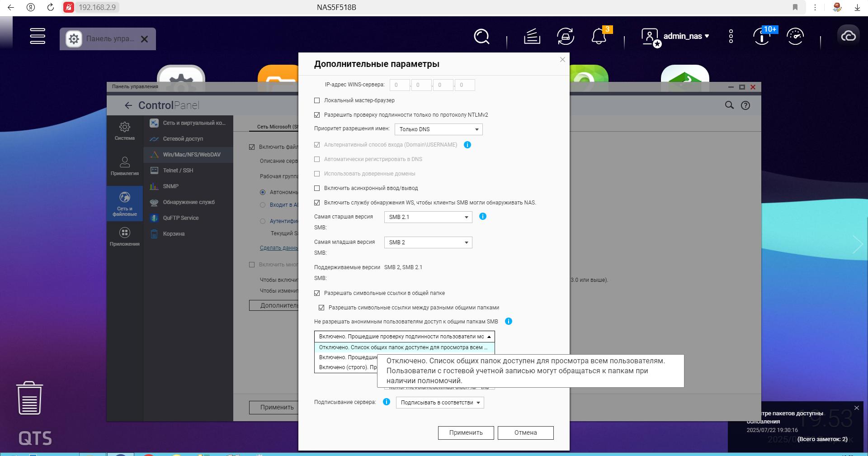The image size is (868, 456).
Task: Open the external devices icon
Action: click(x=566, y=36)
